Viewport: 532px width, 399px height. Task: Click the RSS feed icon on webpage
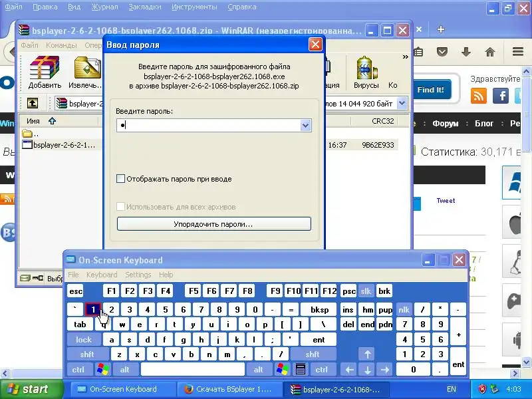(479, 96)
